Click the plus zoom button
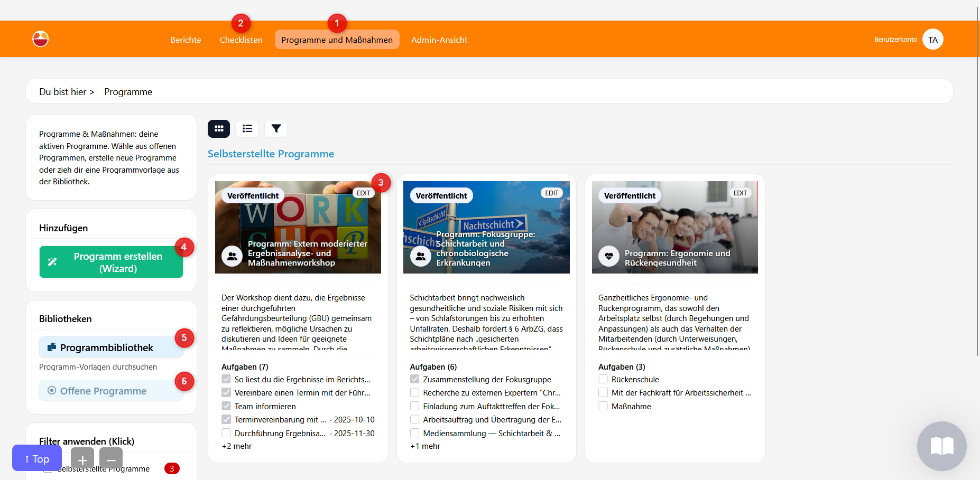Viewport: 980px width, 480px height. coord(82,459)
